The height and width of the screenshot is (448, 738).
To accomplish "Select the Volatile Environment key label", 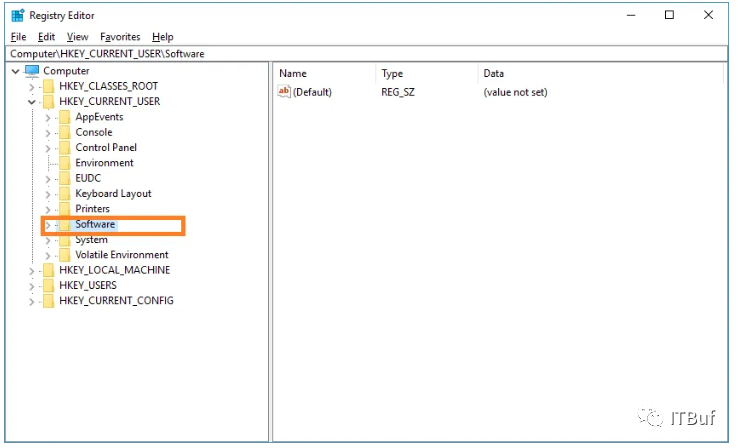I will click(x=121, y=255).
